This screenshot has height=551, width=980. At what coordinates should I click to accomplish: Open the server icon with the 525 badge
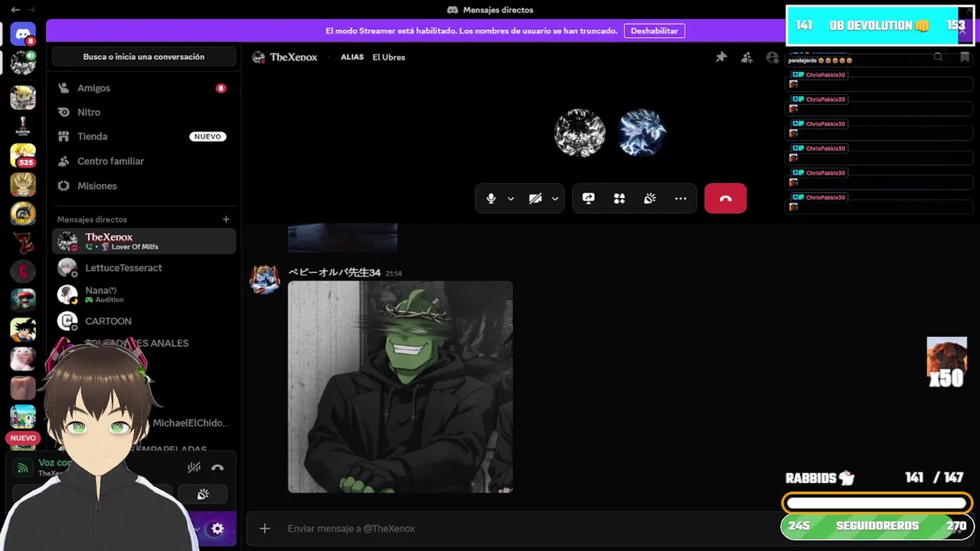(x=23, y=155)
